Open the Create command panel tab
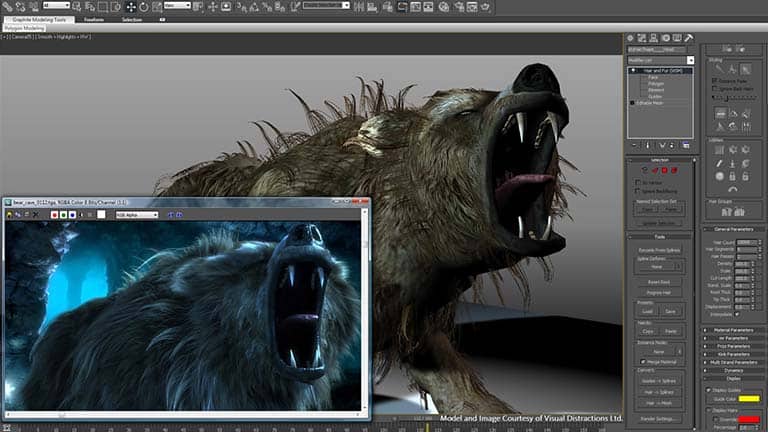Image resolution: width=768 pixels, height=432 pixels. (x=630, y=38)
